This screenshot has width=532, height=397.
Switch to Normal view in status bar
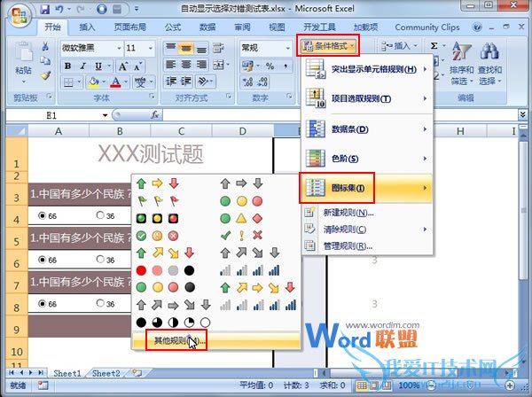click(x=362, y=385)
